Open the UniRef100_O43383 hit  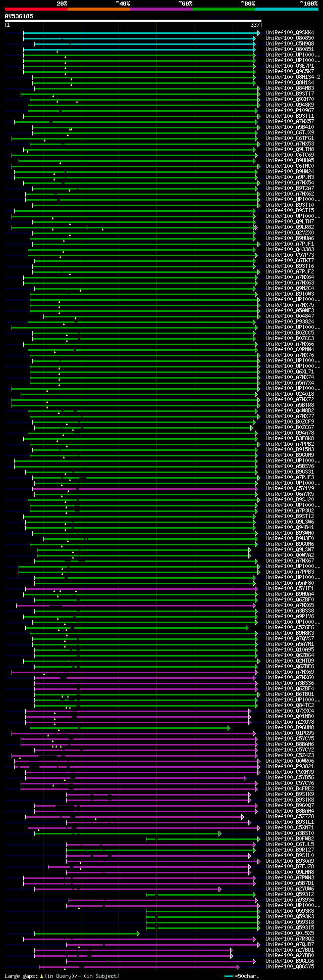click(290, 250)
